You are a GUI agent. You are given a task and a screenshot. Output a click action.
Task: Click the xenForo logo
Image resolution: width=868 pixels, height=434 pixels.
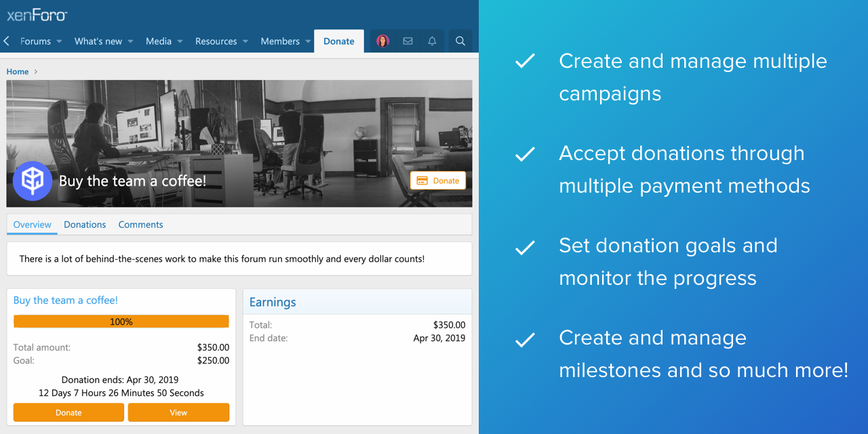37,15
